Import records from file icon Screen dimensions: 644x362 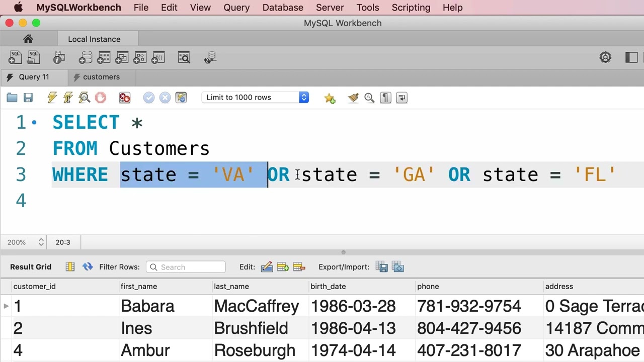(x=397, y=267)
